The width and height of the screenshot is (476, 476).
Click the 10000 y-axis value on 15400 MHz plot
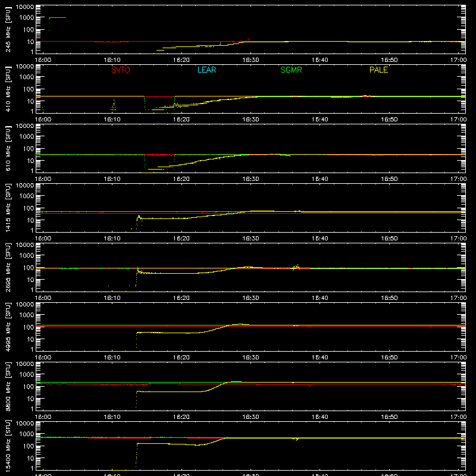coord(25,424)
